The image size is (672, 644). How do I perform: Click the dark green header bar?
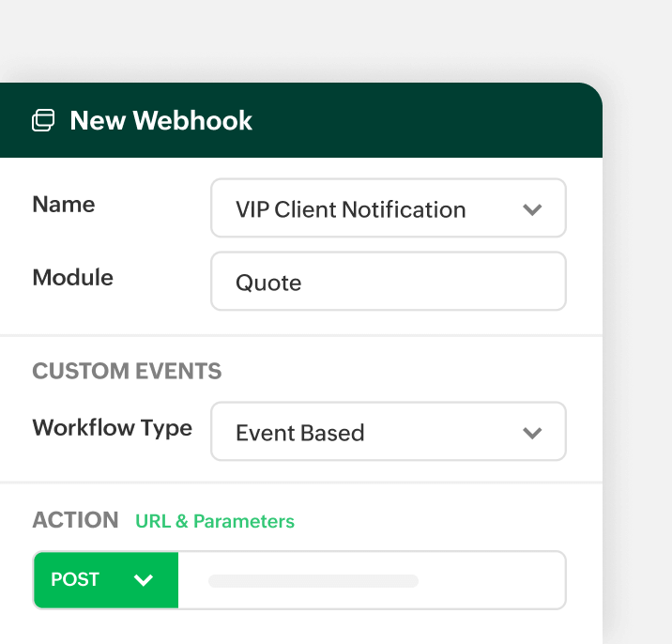click(x=422, y=120)
